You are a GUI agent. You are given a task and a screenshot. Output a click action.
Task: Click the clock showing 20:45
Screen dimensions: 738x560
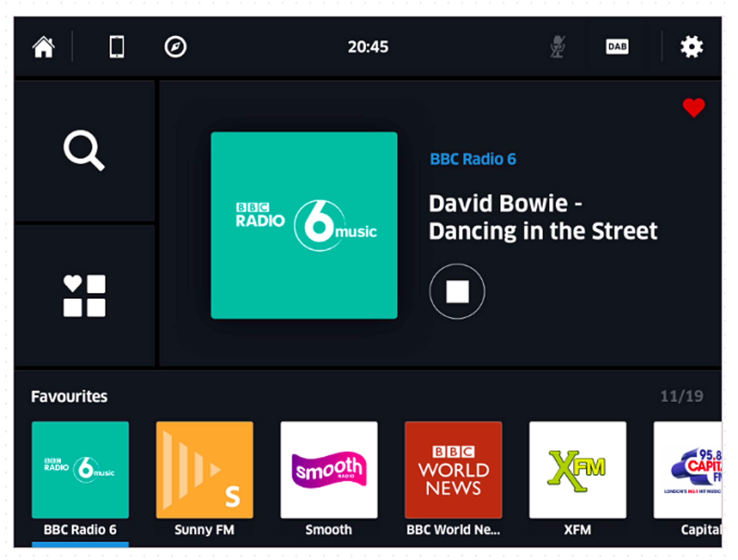368,47
